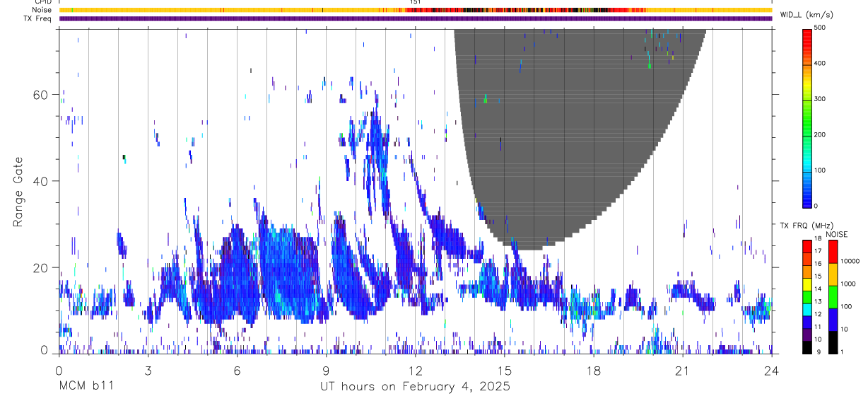
Task: Click the green swatch in the NOISE legend
Action: pos(833,297)
